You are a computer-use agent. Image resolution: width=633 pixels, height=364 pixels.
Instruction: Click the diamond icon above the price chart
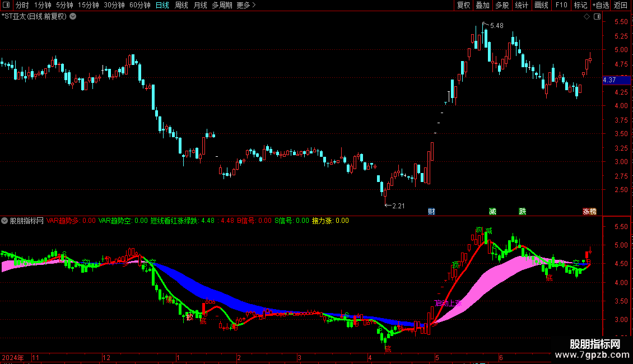[587, 17]
